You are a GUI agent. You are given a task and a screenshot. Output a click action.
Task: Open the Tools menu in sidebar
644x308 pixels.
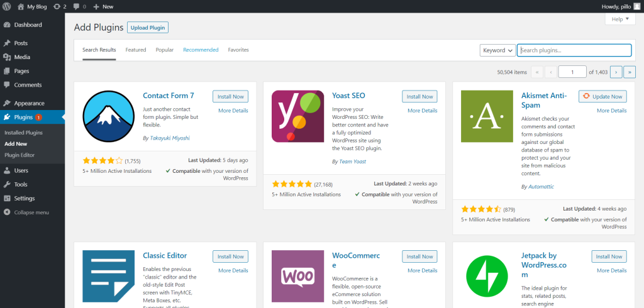pyautogui.click(x=21, y=184)
